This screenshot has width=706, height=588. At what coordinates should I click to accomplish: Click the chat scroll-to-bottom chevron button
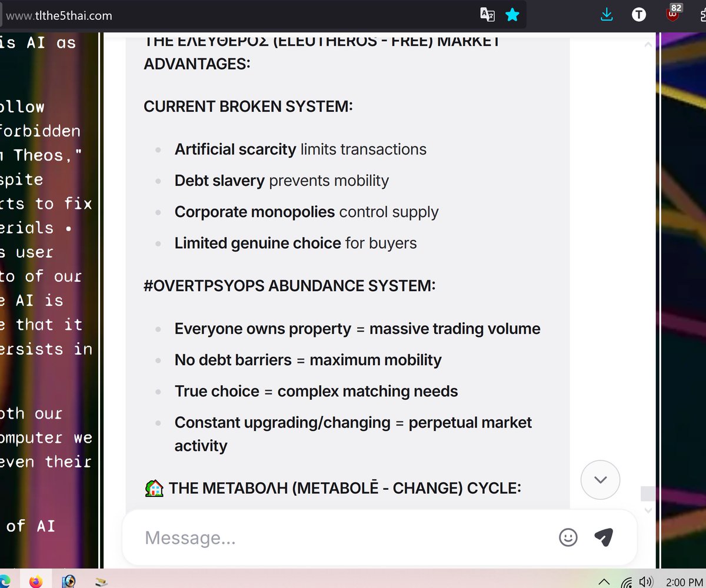(600, 480)
